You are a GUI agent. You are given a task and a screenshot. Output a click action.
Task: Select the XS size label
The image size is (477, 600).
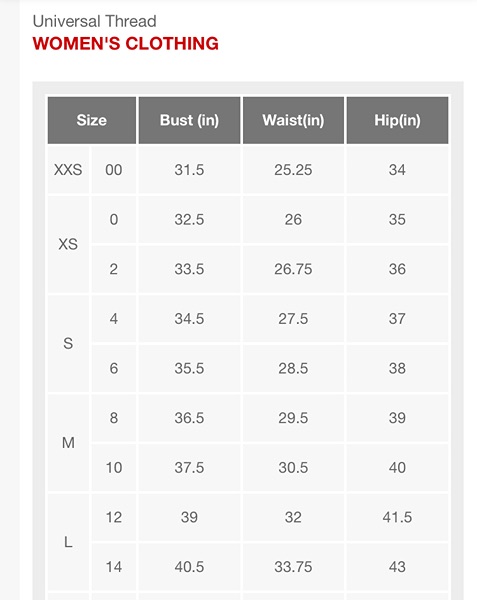click(68, 244)
